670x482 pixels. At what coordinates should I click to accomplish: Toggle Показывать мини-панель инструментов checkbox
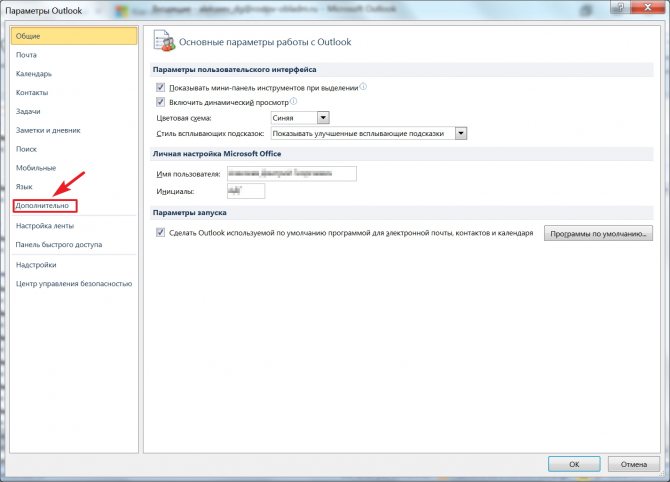[x=160, y=88]
